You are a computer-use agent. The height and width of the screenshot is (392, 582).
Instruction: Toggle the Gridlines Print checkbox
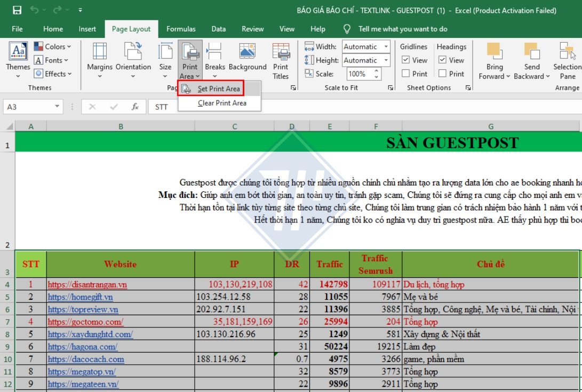(x=405, y=74)
